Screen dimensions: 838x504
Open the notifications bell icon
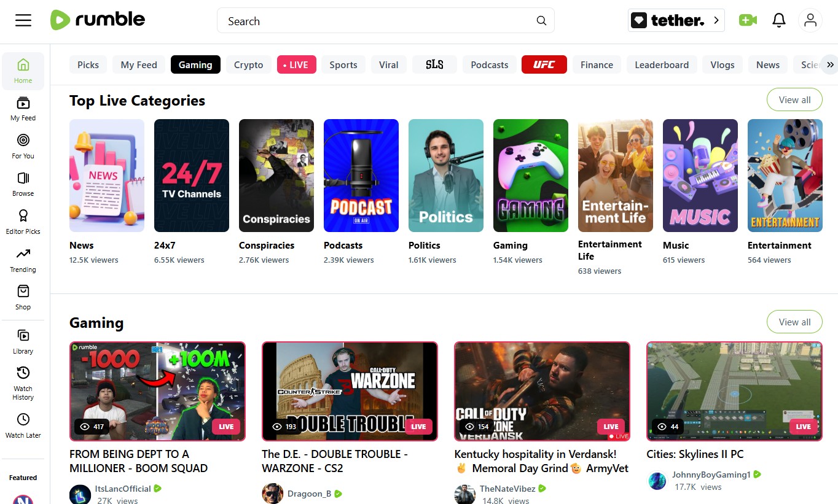(x=778, y=20)
